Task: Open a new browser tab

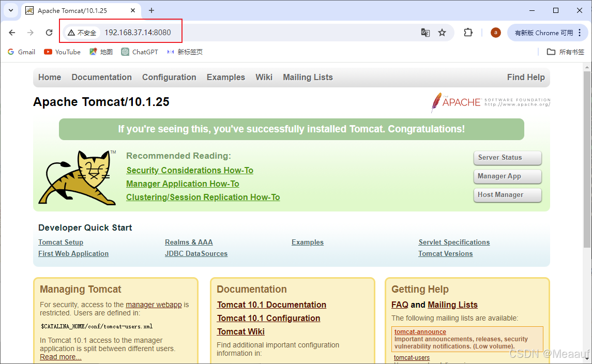Action: coord(151,10)
